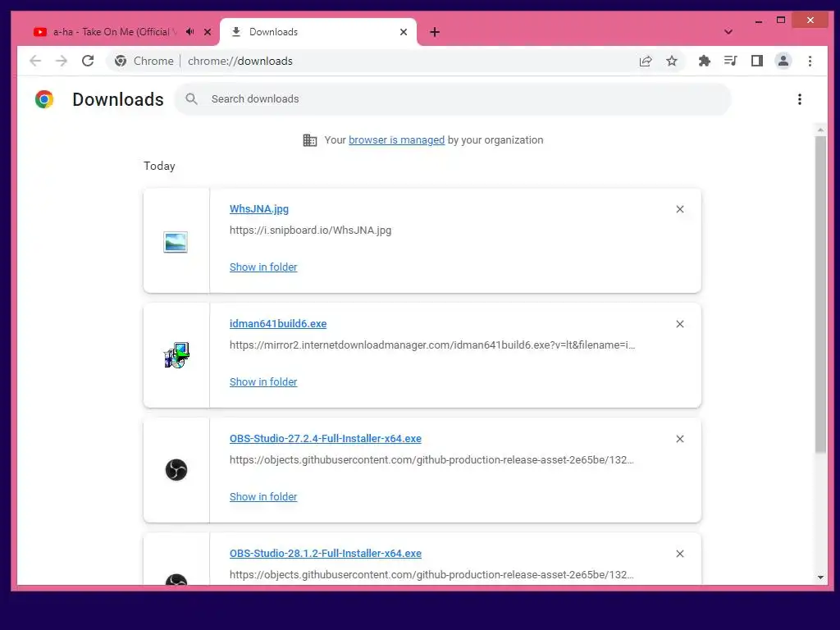Show idman641build6.exe in folder
The image size is (840, 630).
[263, 382]
